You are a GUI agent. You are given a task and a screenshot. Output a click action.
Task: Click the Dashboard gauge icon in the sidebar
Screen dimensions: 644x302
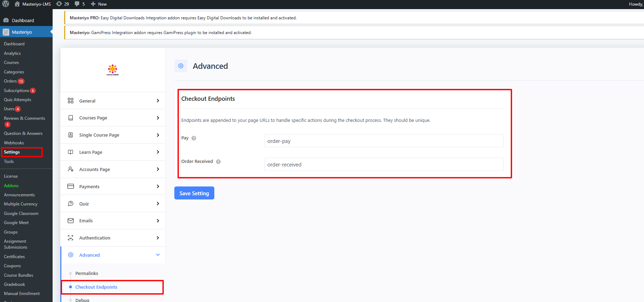(6, 20)
